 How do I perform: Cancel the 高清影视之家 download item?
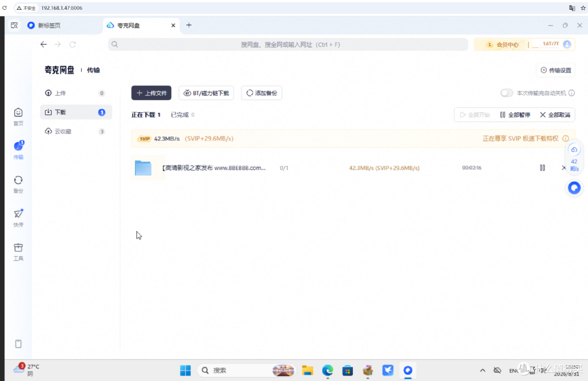click(x=563, y=168)
